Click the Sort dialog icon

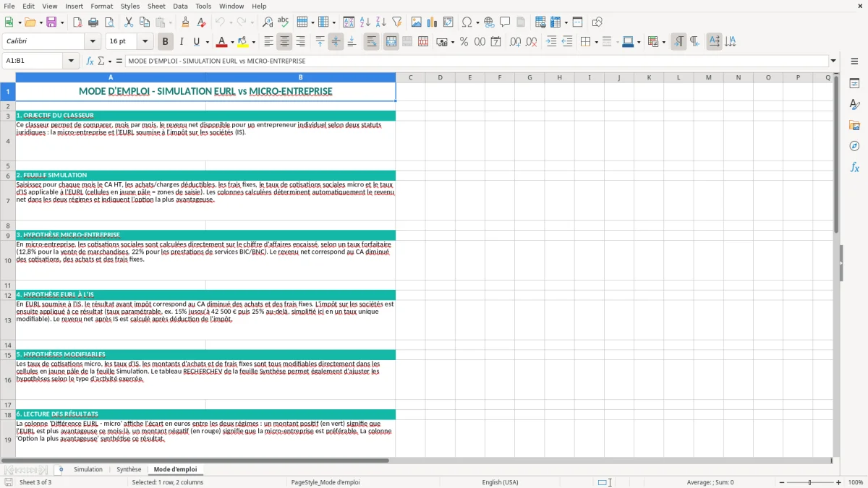point(349,22)
